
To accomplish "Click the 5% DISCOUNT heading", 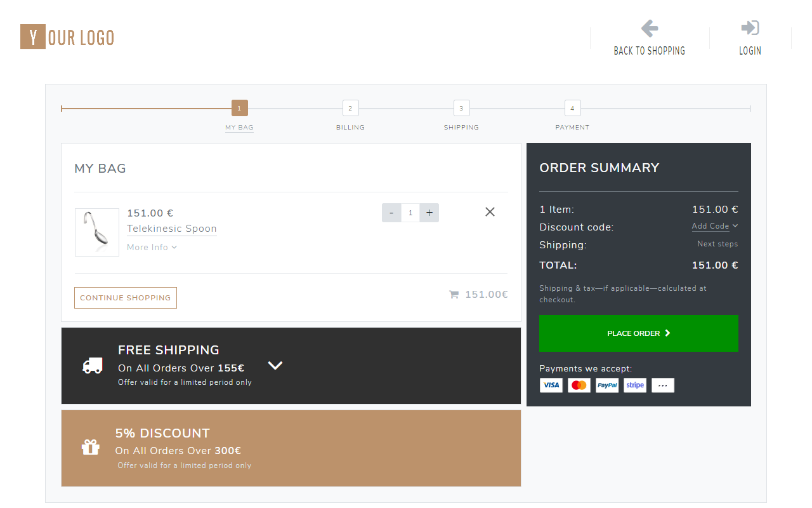I will coord(162,433).
